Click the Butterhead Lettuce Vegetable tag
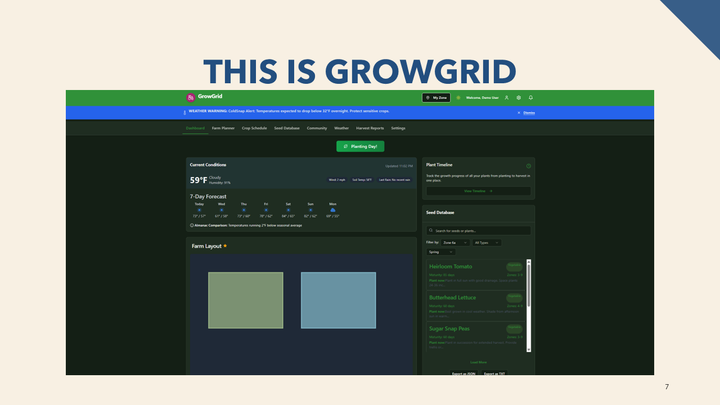Image resolution: width=720 pixels, height=405 pixels. point(514,297)
